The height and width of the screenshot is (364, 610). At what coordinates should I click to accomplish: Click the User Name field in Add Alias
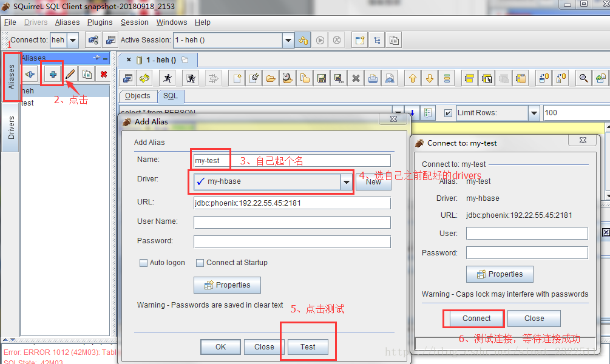coord(292,222)
